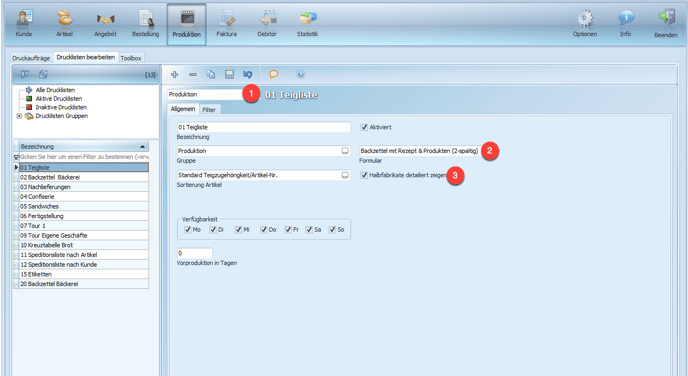Open the Gruppe dropdown button
Viewport: 688px width, 376px height.
pyautogui.click(x=345, y=151)
